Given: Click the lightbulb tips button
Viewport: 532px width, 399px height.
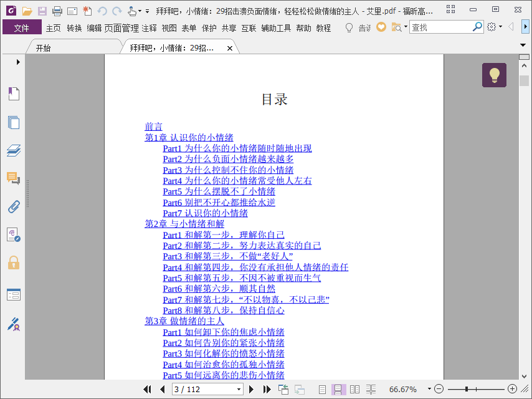Looking at the screenshot, I should [494, 75].
